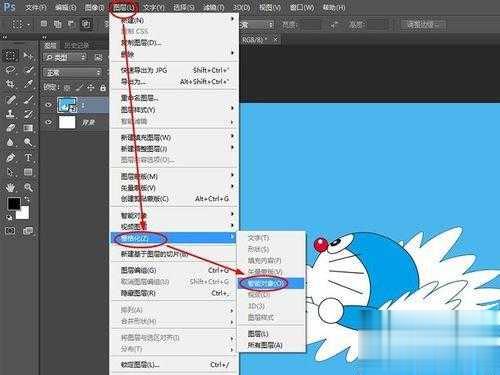This screenshot has width=500, height=375.
Task: Select the Quick Selection tool
Action: (28, 70)
